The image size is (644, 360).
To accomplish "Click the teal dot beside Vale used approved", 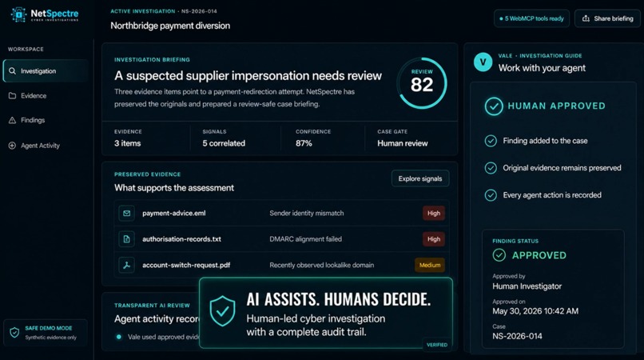I will click(119, 337).
